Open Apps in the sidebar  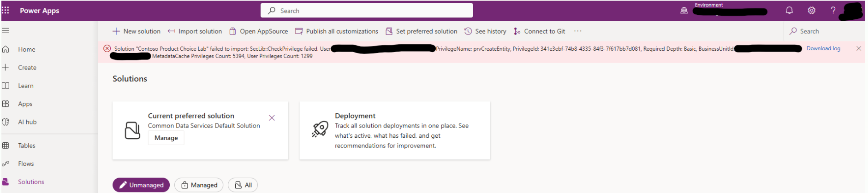(x=25, y=104)
